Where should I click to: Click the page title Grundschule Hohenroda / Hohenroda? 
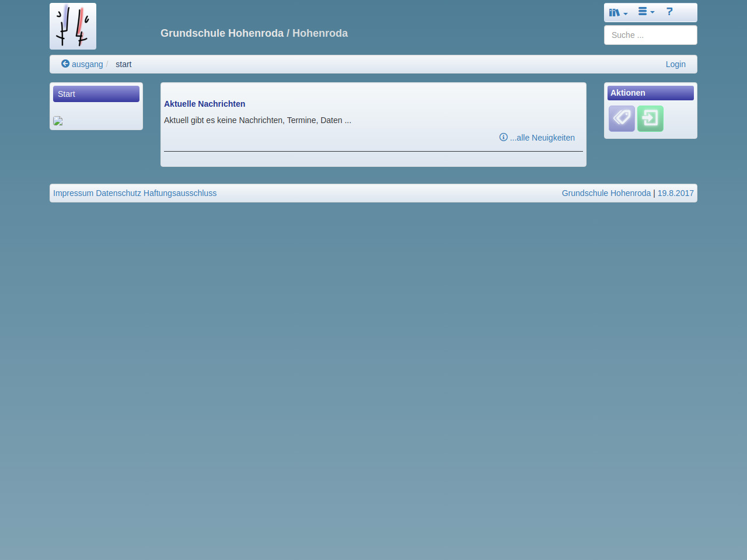click(254, 33)
